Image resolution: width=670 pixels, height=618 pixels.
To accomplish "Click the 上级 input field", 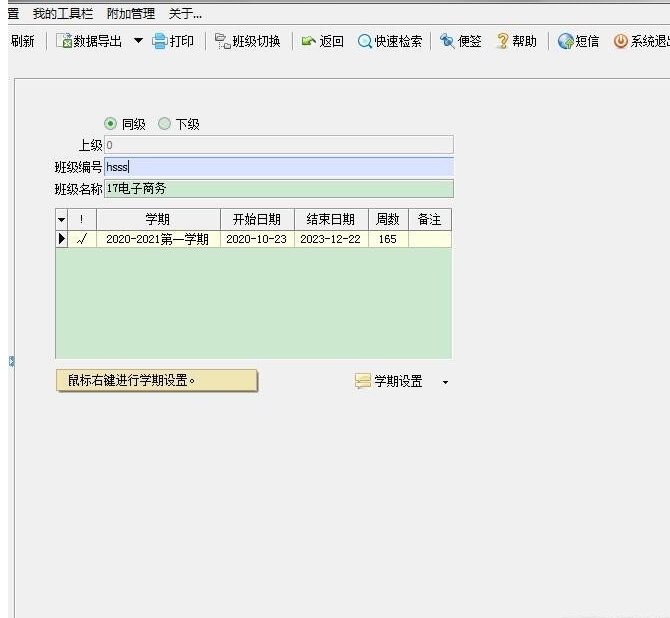I will pos(279,145).
